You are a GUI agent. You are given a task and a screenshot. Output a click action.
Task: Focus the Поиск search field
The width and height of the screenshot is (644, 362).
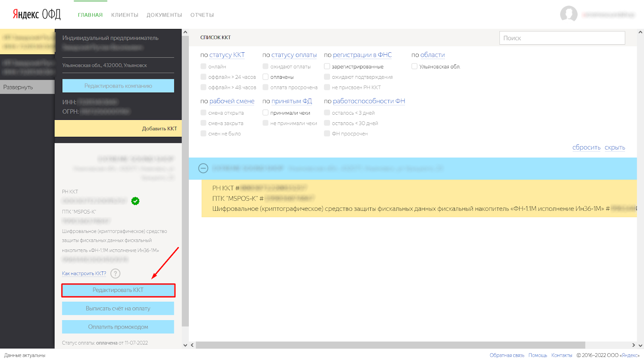tap(562, 38)
